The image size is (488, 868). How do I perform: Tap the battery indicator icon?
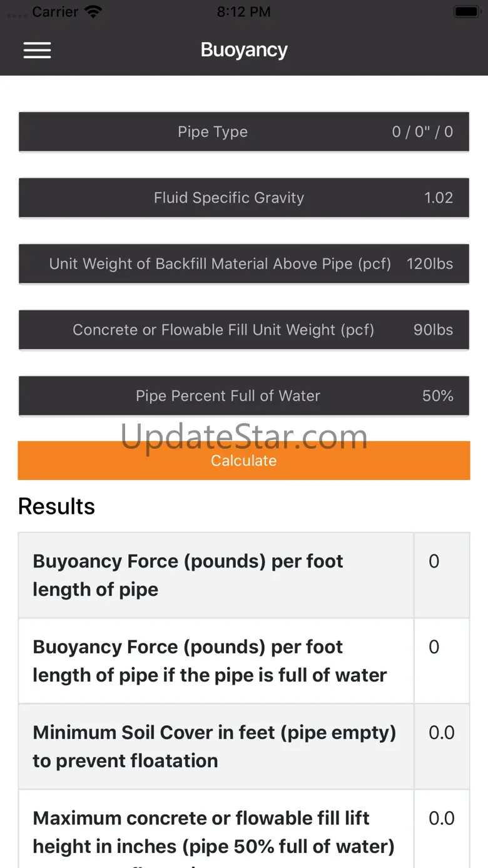(x=466, y=12)
